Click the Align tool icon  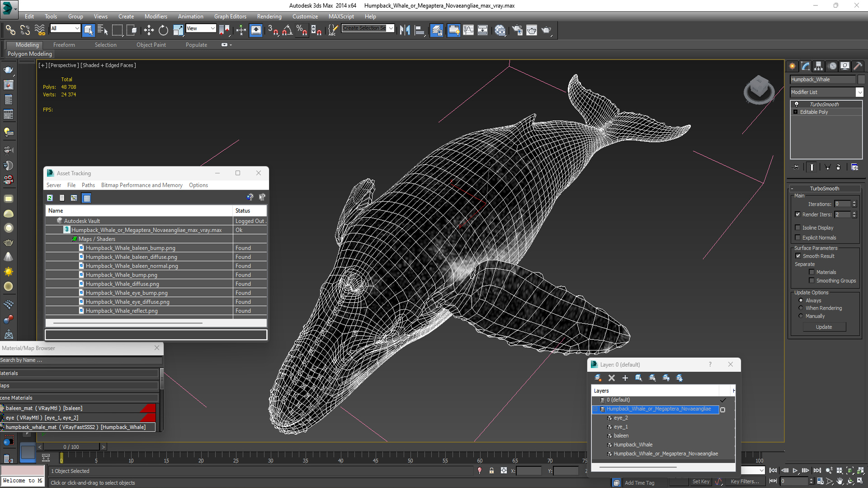[x=420, y=30]
